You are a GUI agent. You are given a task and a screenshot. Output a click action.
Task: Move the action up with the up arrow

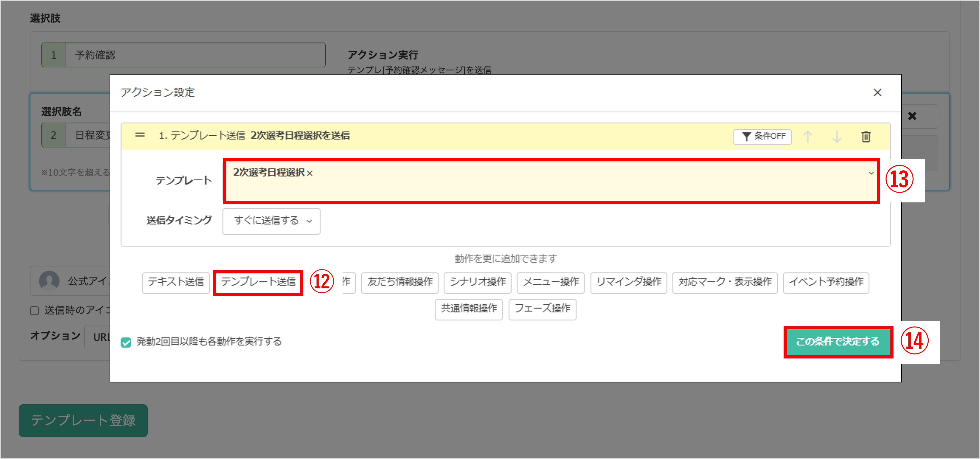808,137
